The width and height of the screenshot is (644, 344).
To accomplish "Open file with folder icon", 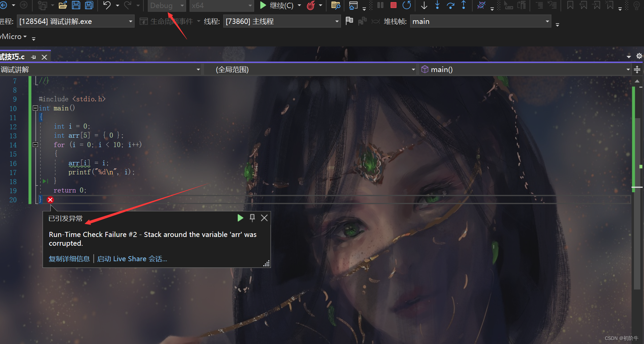I will click(63, 5).
